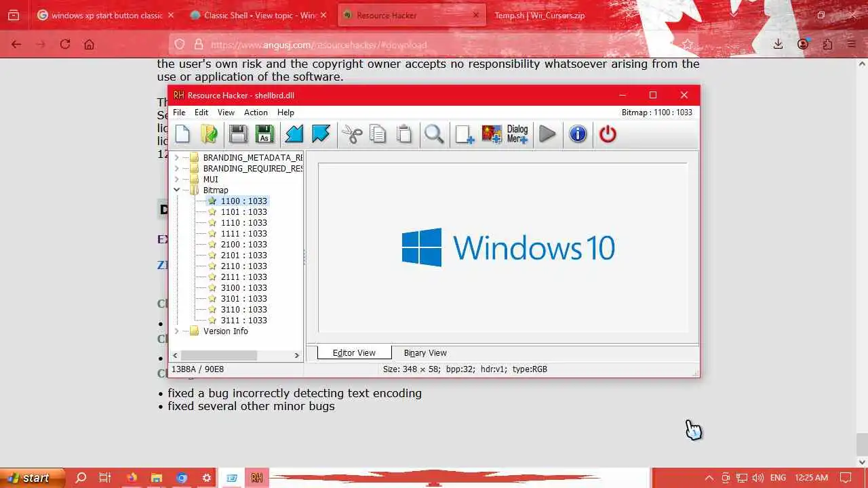Select bitmap resource 3100 : 1033
Viewport: 868px width, 488px height.
coord(243,287)
